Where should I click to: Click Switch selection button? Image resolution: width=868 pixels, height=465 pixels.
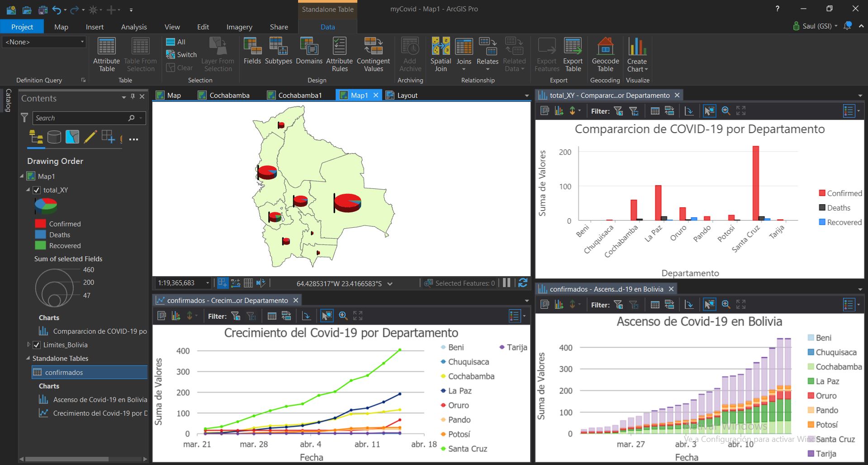point(181,55)
